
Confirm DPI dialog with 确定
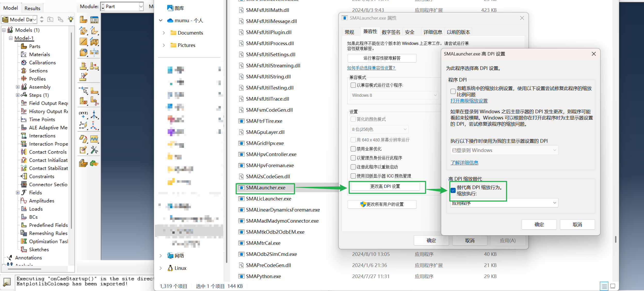coord(539,224)
